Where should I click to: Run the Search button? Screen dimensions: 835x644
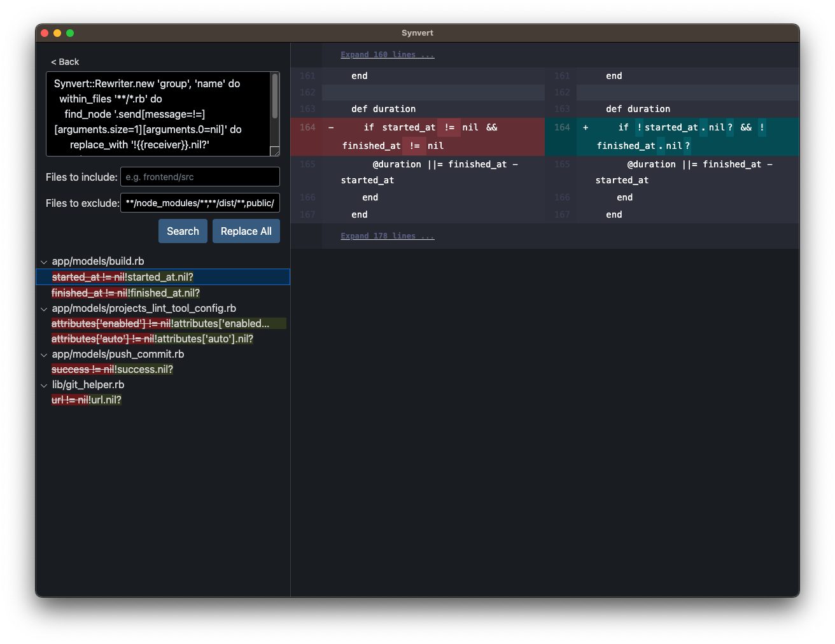click(183, 231)
